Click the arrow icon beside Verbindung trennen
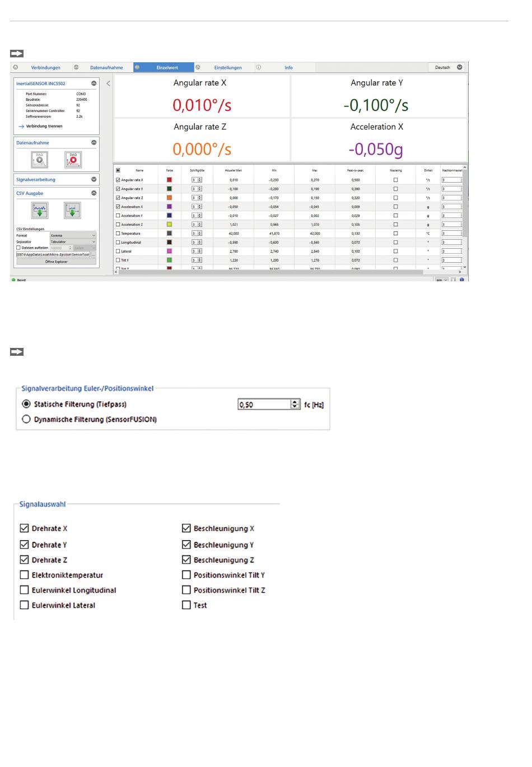 (21, 127)
